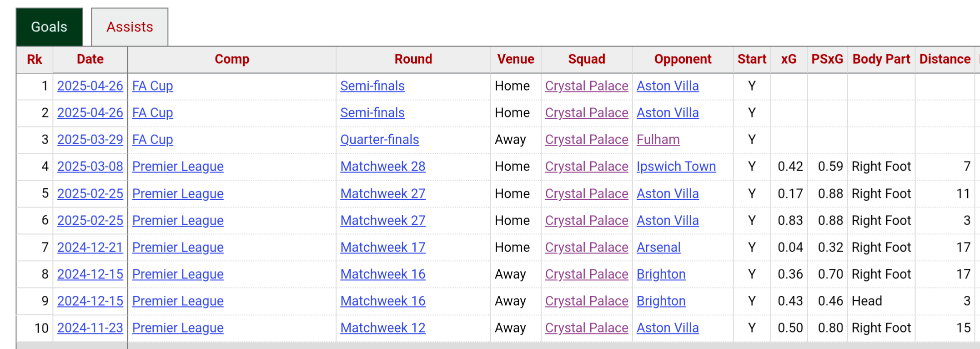Viewport: 980px width, 349px height.
Task: Sort by the Distance column header
Action: click(x=945, y=59)
